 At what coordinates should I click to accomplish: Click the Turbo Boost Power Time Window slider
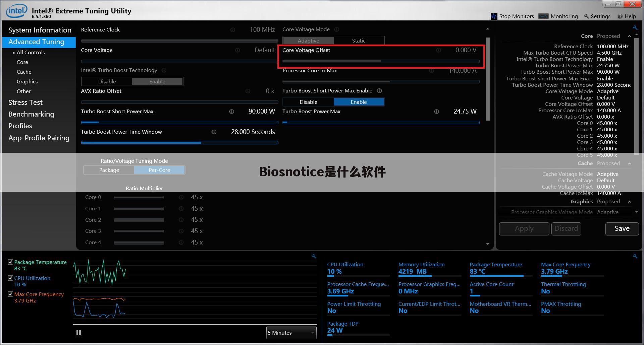[x=179, y=143]
